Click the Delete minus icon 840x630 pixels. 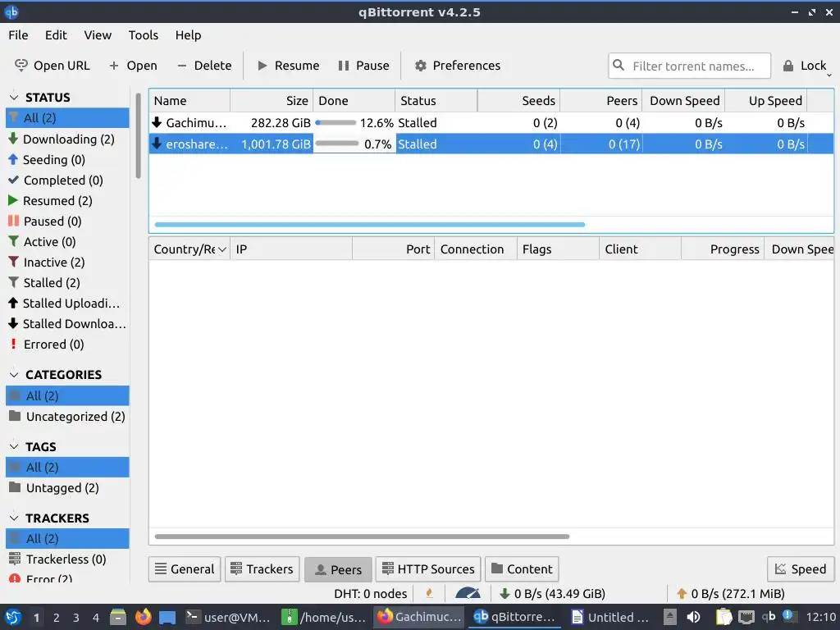[181, 66]
